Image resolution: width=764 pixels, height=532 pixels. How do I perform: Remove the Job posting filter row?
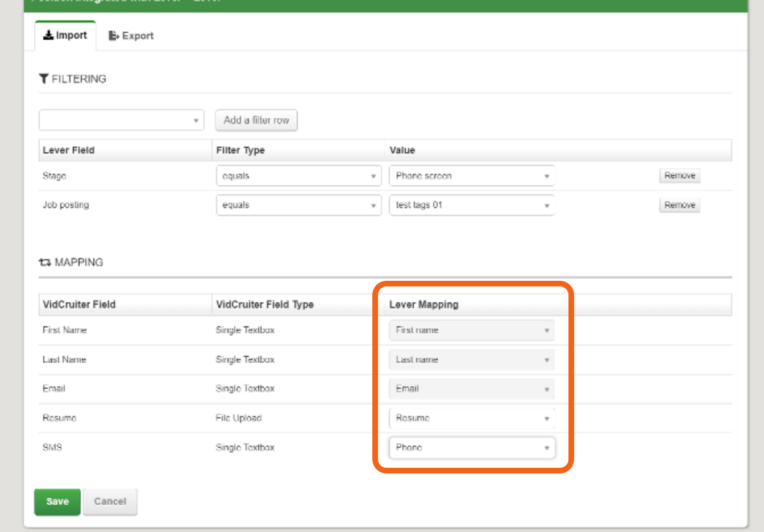click(x=679, y=205)
